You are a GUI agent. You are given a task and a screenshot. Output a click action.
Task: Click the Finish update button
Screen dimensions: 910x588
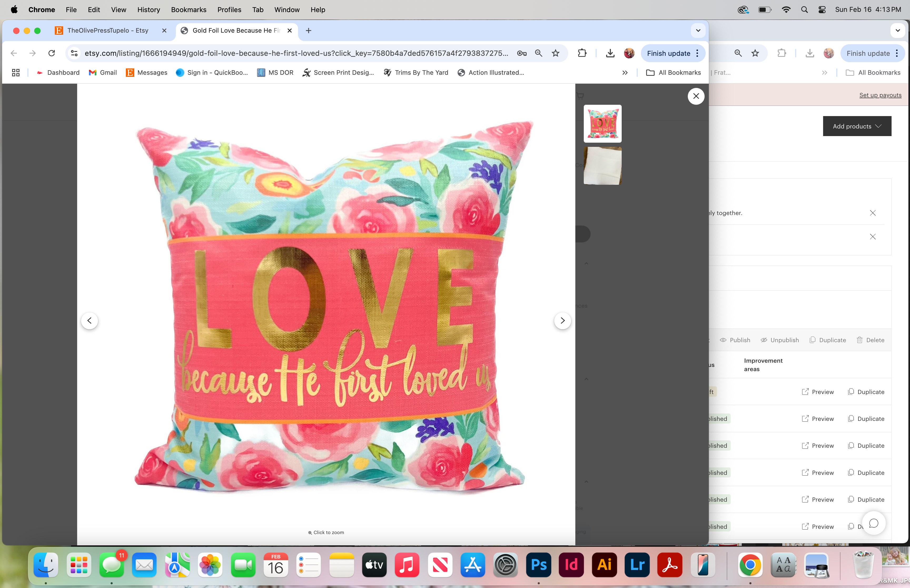[x=668, y=53]
